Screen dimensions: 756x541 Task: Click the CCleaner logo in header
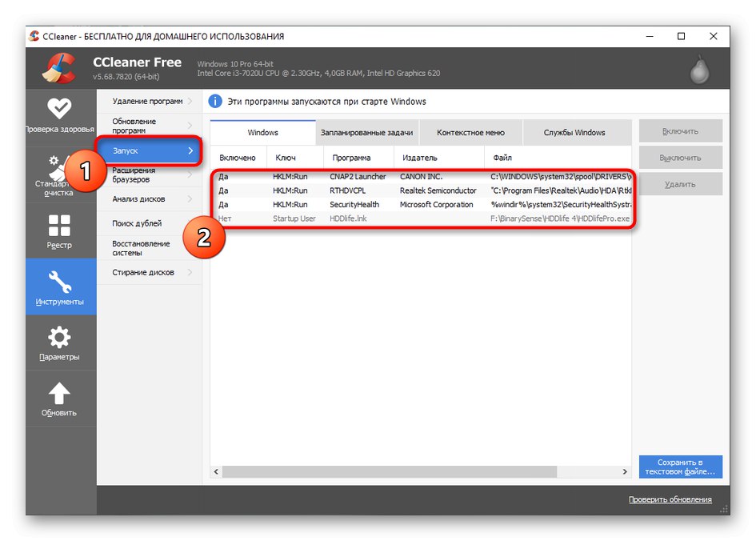(x=59, y=69)
